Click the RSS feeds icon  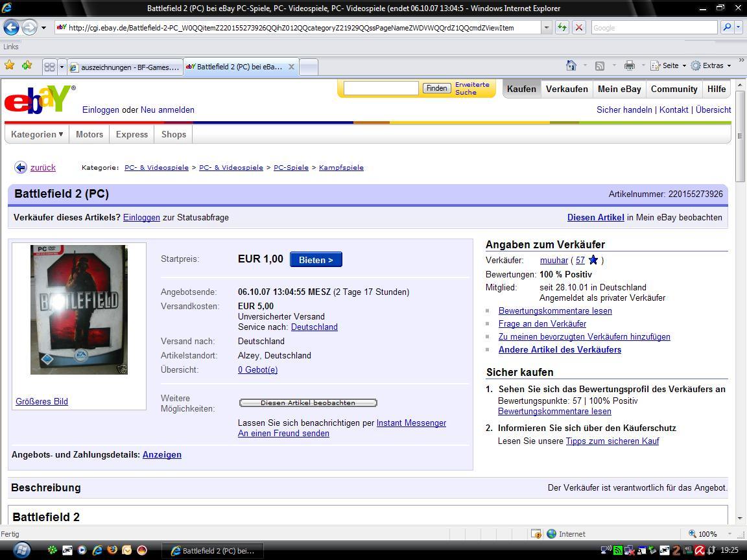(x=600, y=65)
